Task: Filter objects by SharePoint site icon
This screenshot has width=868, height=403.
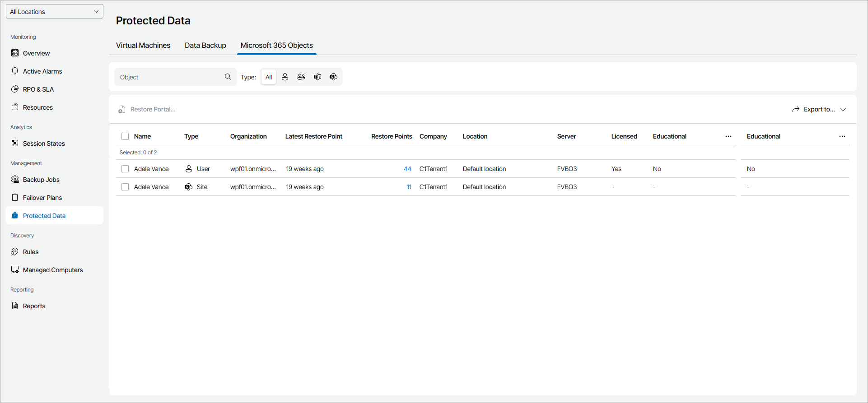Action: pos(334,77)
